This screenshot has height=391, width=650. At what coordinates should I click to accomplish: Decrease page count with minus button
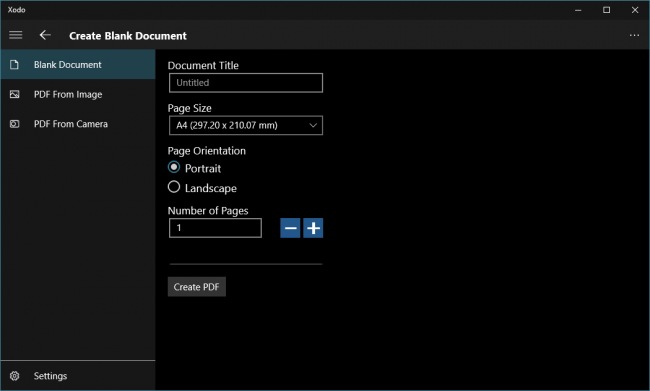(290, 228)
